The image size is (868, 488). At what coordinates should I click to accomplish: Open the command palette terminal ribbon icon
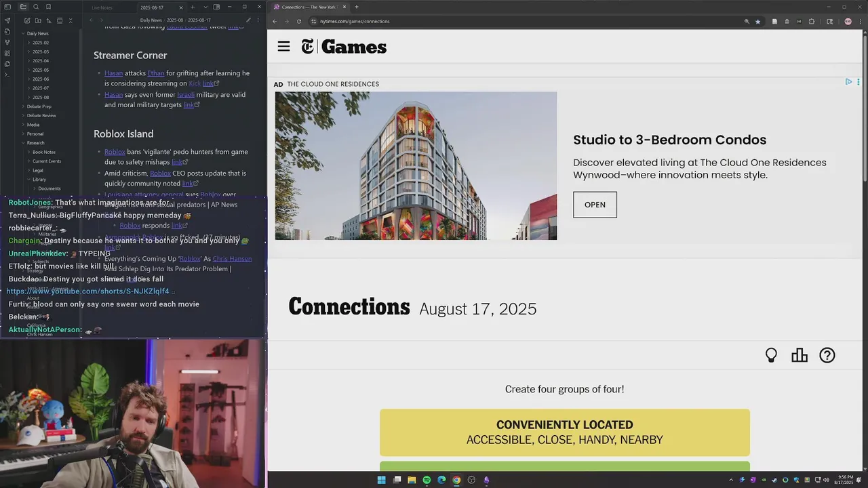pyautogui.click(x=7, y=75)
